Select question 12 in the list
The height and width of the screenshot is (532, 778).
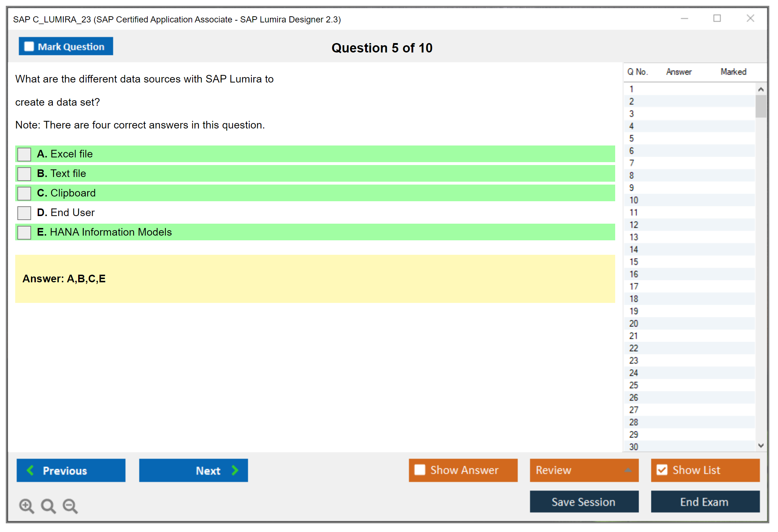pos(634,225)
